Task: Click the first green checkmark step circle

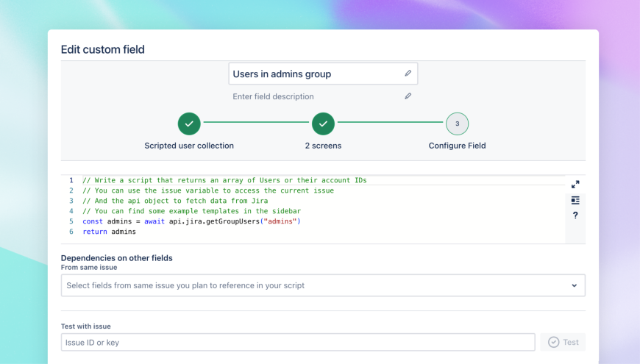Action: point(189,124)
